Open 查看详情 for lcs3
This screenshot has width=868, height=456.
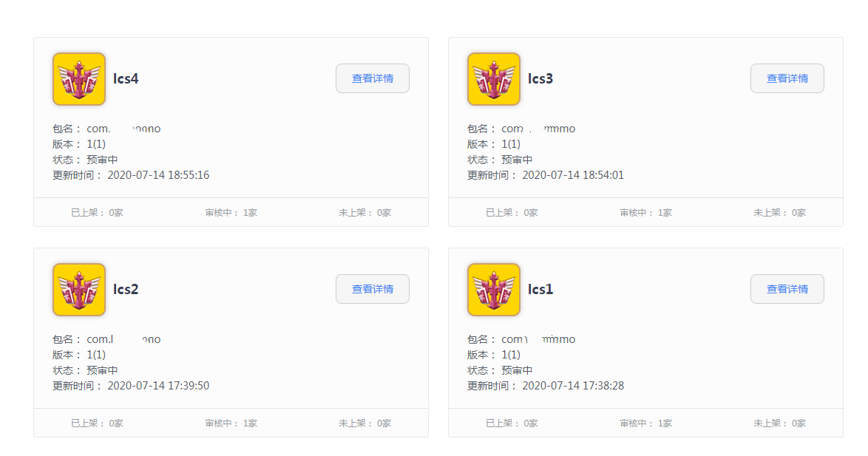pyautogui.click(x=787, y=78)
